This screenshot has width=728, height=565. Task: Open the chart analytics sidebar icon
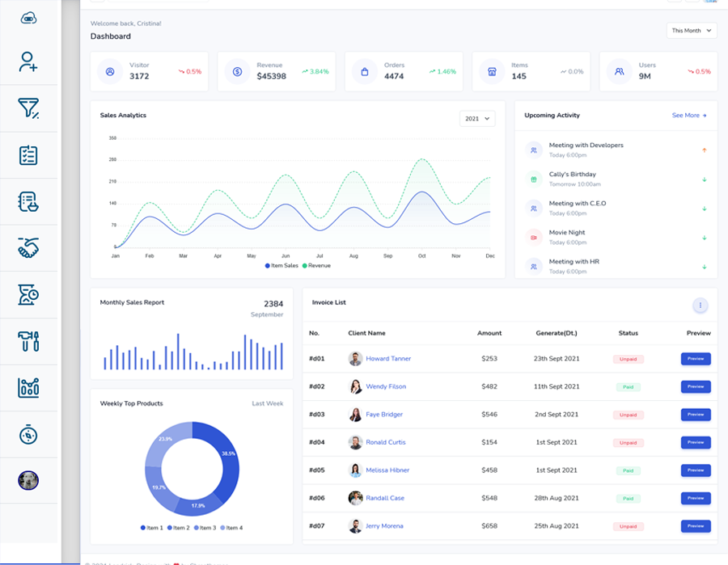click(x=28, y=387)
